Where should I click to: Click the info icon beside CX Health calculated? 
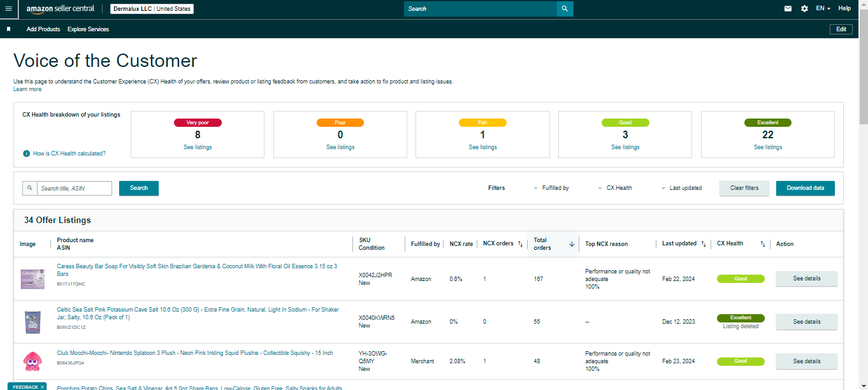point(26,154)
